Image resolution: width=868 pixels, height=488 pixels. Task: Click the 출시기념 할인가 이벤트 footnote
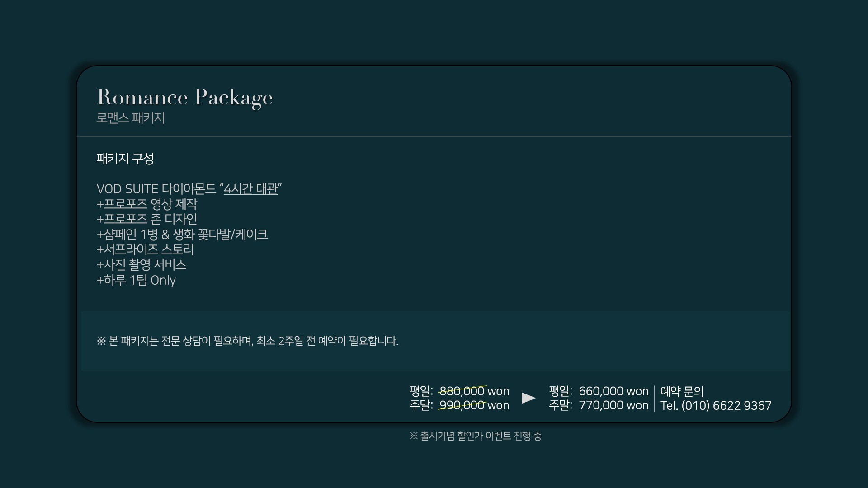click(476, 436)
